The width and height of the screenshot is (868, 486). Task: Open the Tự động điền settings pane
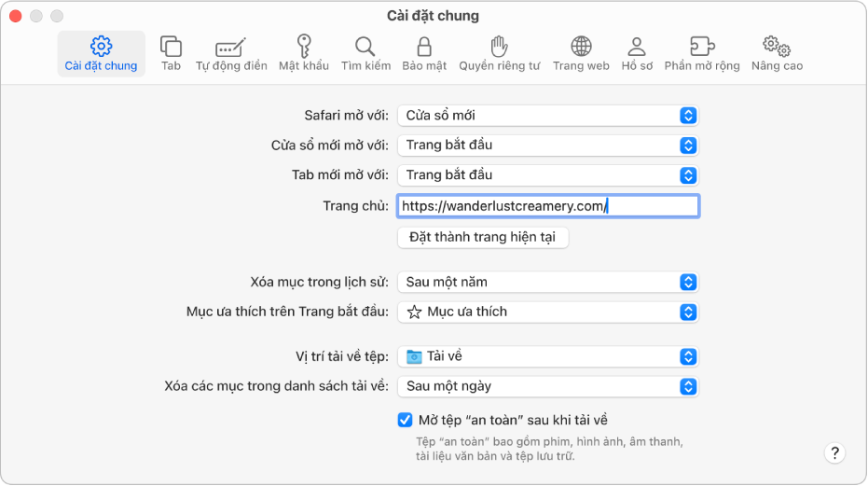tap(231, 53)
